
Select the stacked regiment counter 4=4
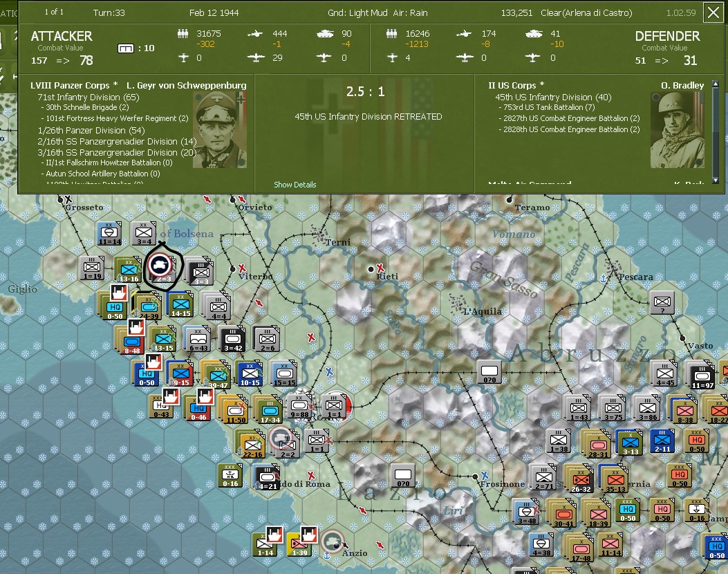[218, 308]
